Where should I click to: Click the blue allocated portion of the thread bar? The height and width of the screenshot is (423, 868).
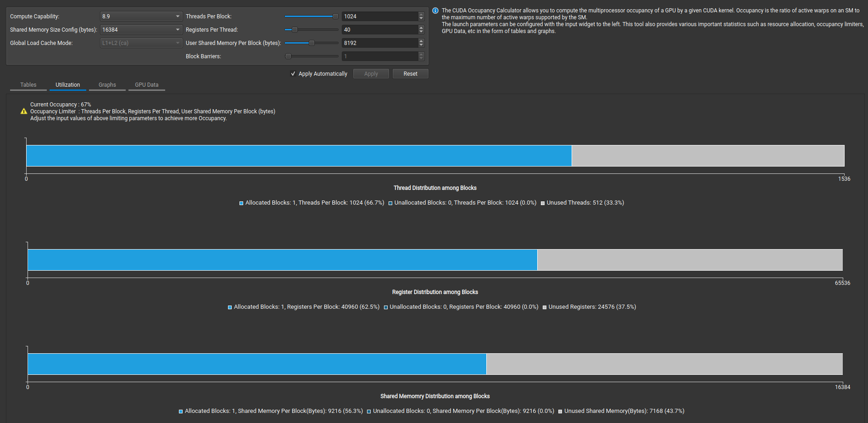[298, 156]
